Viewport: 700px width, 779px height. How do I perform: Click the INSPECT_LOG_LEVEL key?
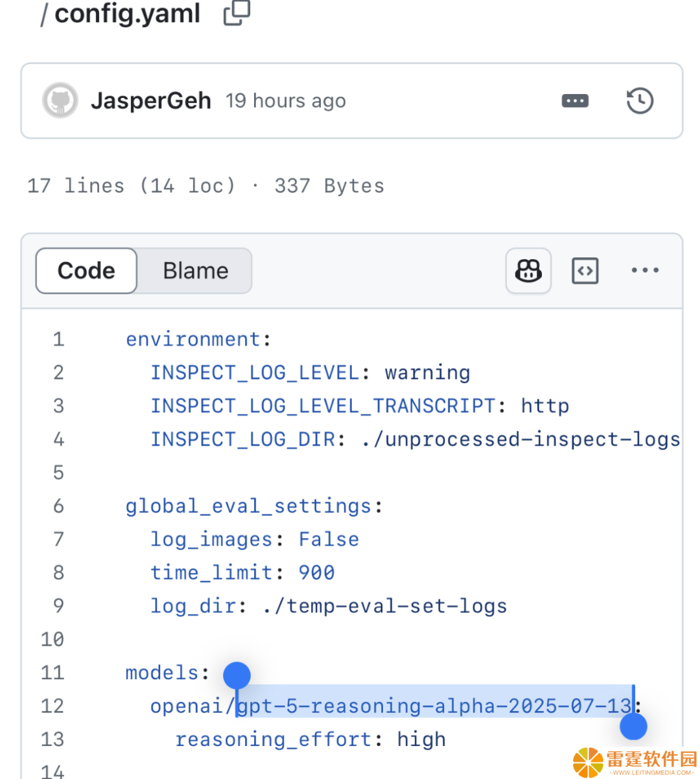(255, 373)
